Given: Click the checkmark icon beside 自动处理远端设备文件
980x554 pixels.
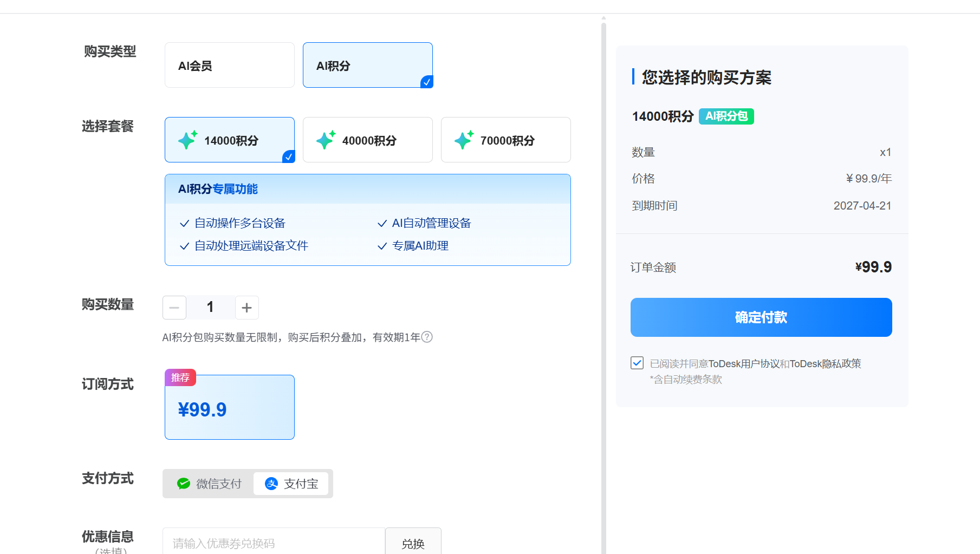Looking at the screenshot, I should (x=184, y=246).
